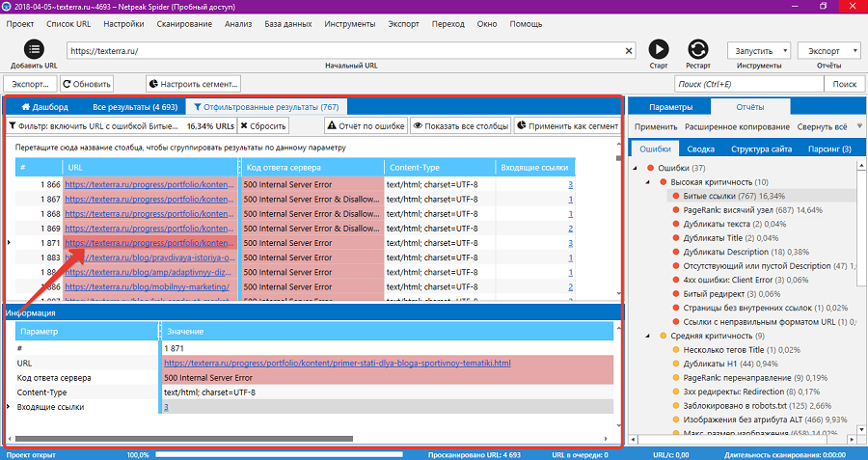Image resolution: width=868 pixels, height=460 pixels.
Task: Click Применить как сегмент button
Action: click(567, 125)
